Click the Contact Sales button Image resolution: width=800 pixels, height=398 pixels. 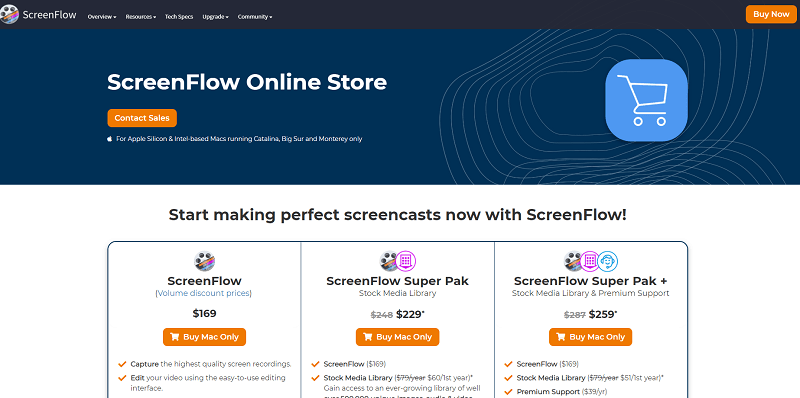tap(142, 118)
